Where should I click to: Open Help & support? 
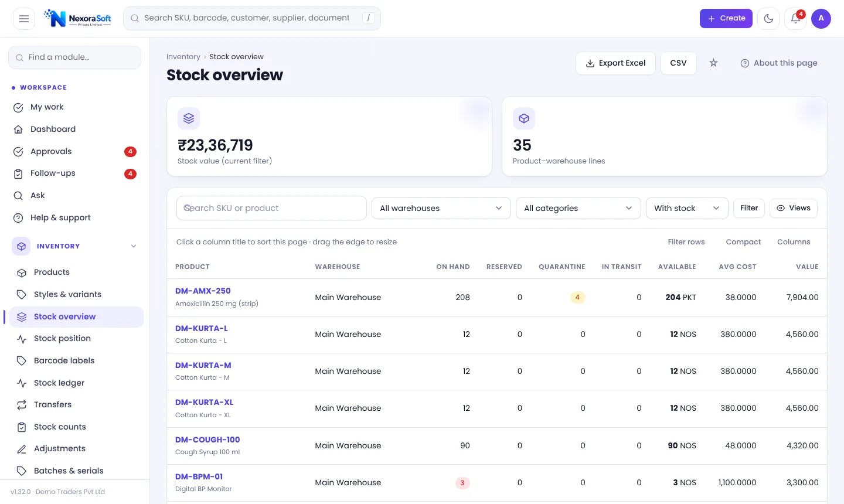[75, 218]
